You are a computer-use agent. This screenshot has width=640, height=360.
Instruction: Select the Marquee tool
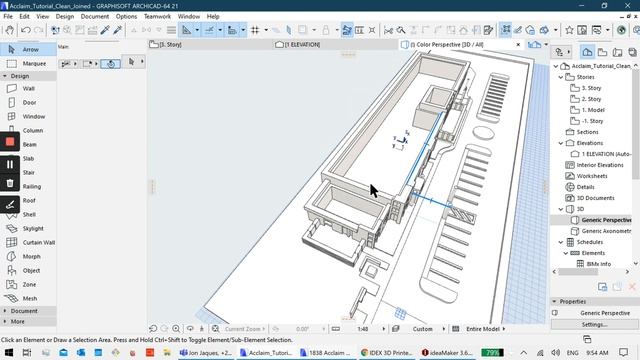[28, 64]
